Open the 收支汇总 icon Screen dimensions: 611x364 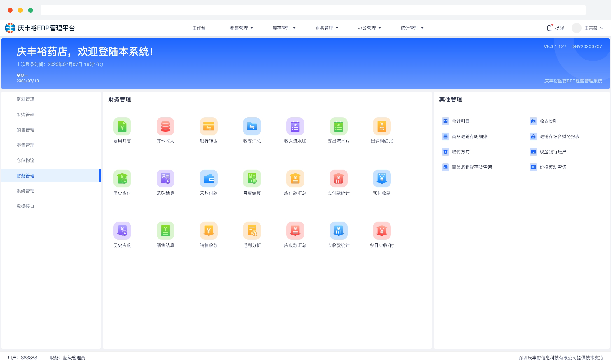tap(252, 126)
